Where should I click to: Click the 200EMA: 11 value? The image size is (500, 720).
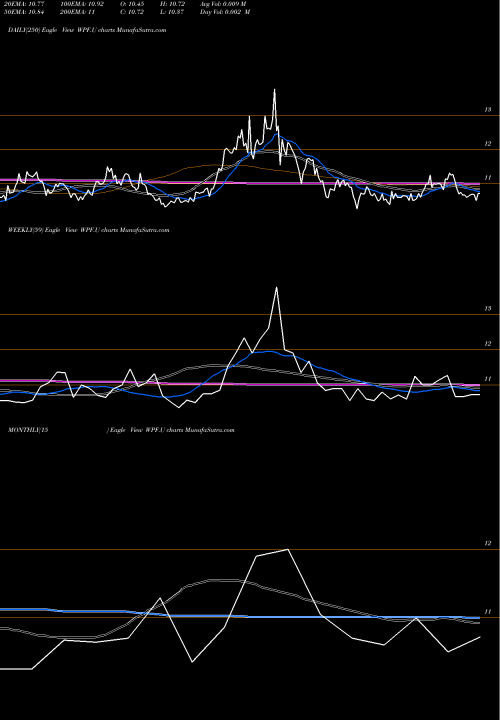click(77, 12)
